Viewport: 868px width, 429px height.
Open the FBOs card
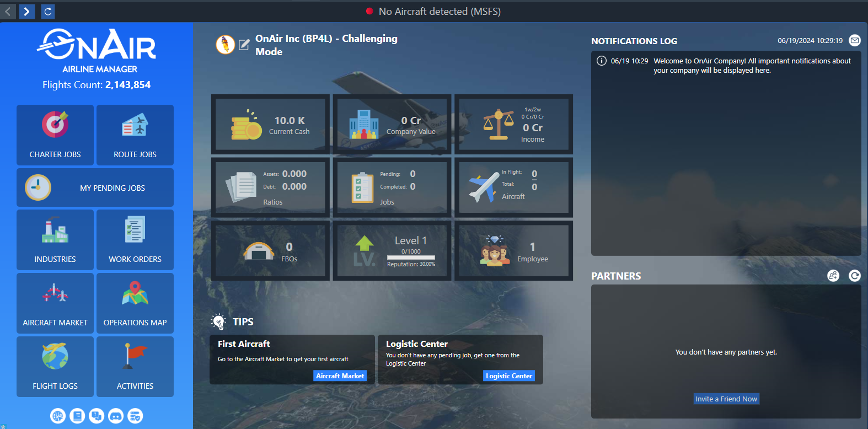coord(270,251)
